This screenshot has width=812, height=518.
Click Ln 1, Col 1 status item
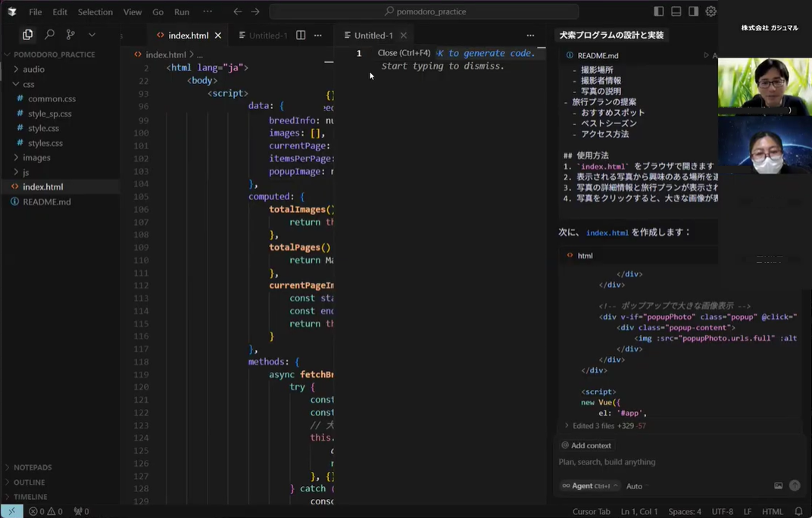[639, 511]
